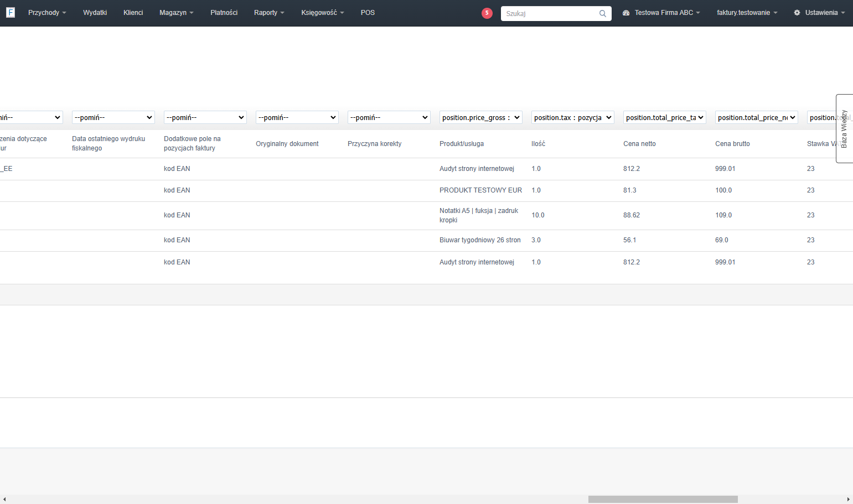Image resolution: width=853 pixels, height=504 pixels.
Task: Click the Cena brutto column header
Action: pos(732,144)
